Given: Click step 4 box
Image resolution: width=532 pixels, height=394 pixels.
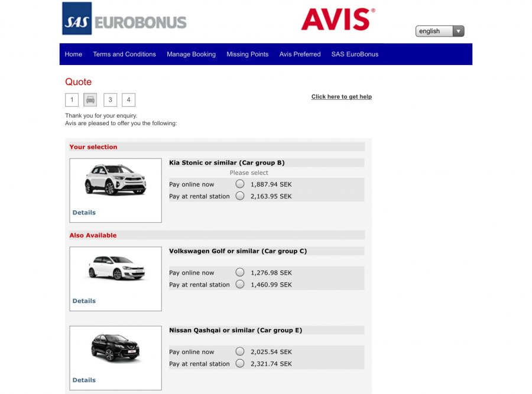Looking at the screenshot, I should (128, 100).
